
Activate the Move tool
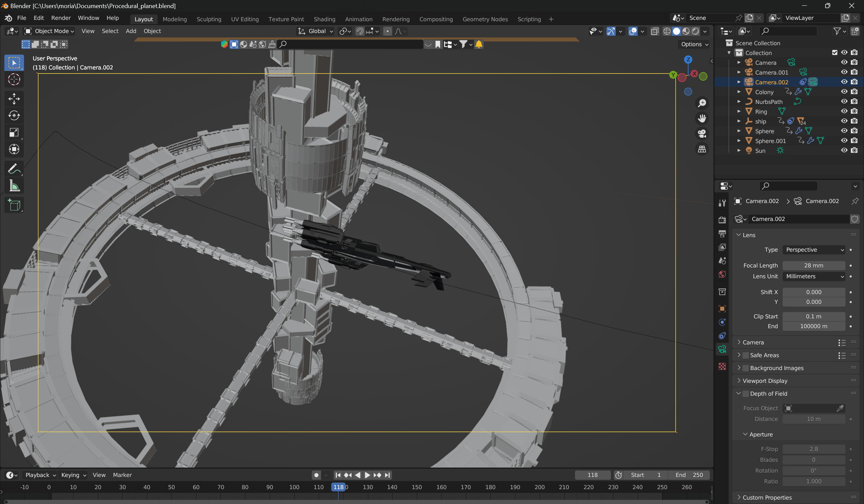[x=14, y=99]
